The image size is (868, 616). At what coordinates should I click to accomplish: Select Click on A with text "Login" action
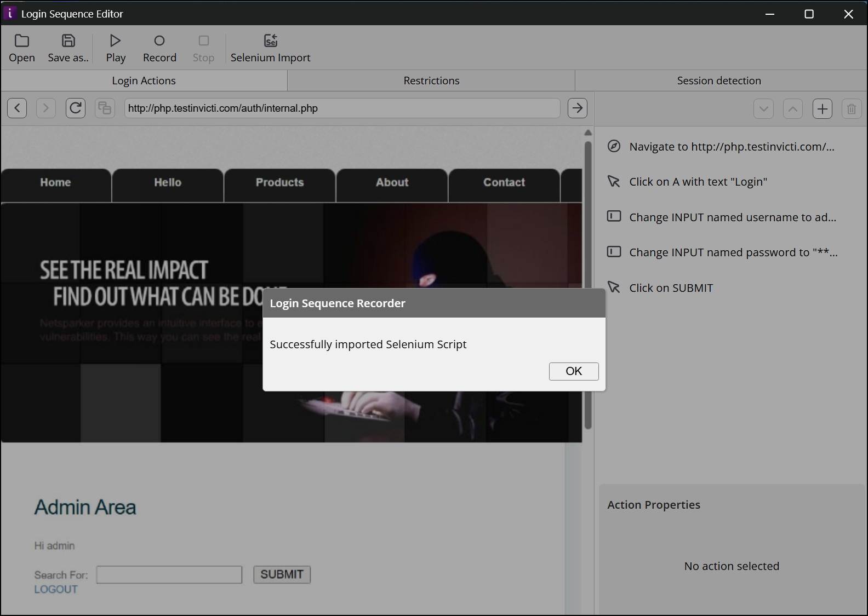pos(731,182)
